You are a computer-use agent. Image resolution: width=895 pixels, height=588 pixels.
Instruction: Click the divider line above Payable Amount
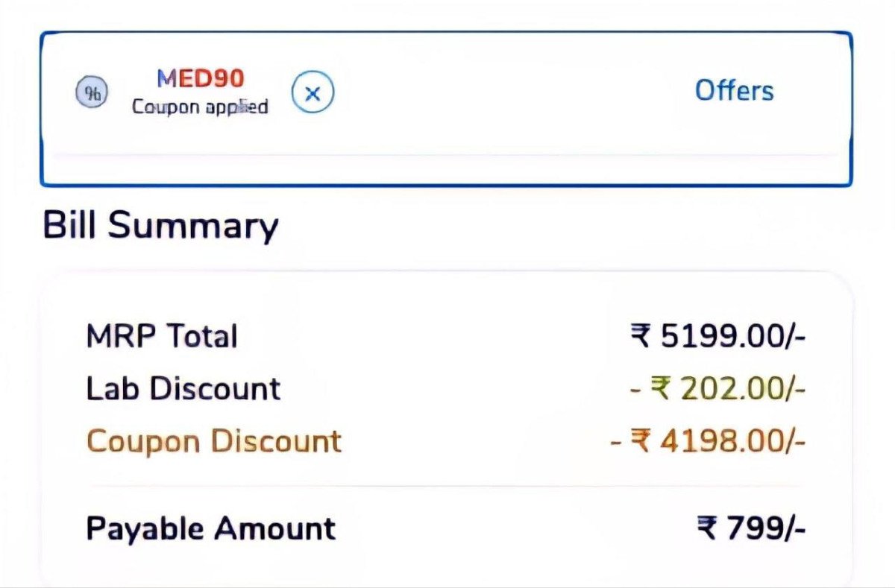pyautogui.click(x=446, y=486)
